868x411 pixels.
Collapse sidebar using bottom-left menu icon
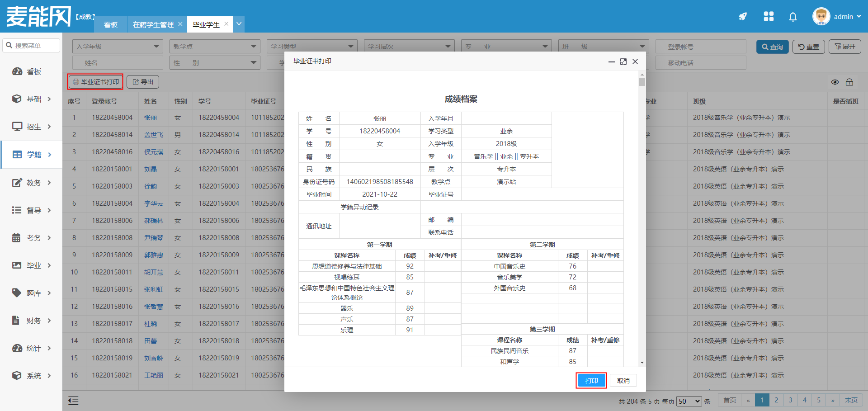(x=73, y=400)
